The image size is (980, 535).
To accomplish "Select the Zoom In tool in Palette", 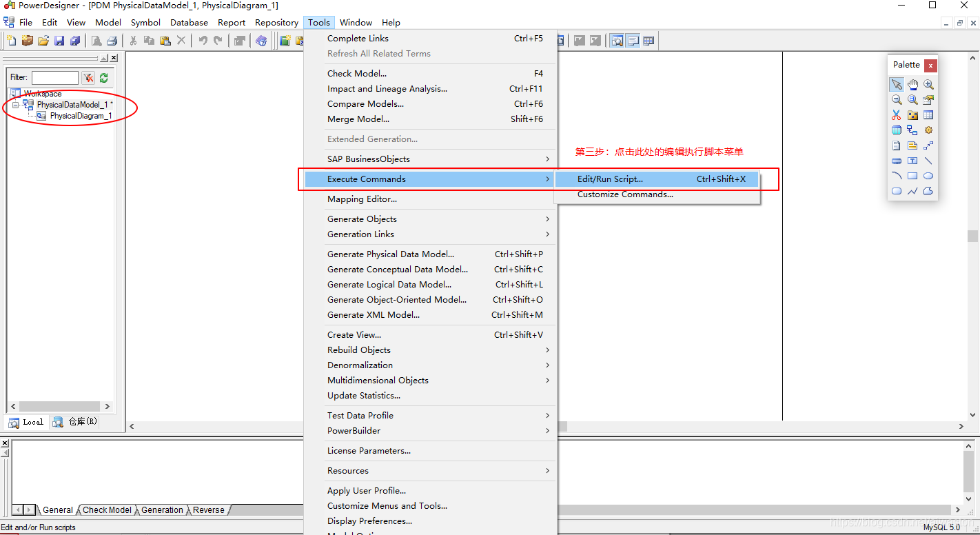I will click(928, 85).
